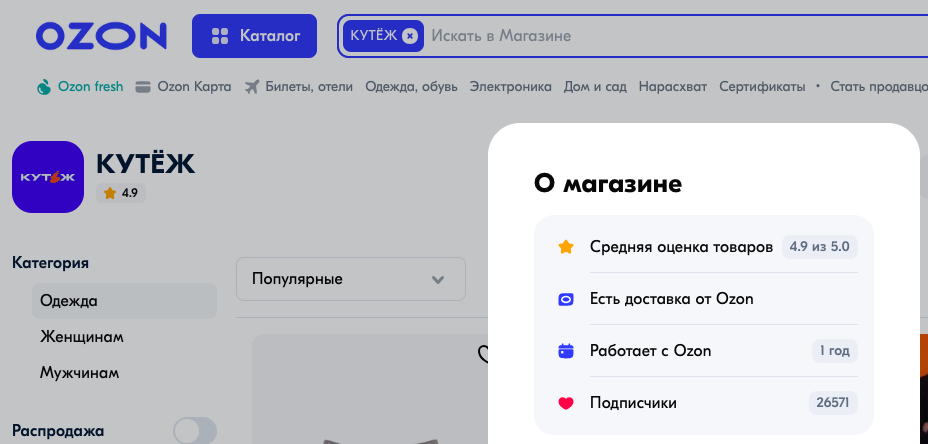Select Женщинам category

pos(82,336)
